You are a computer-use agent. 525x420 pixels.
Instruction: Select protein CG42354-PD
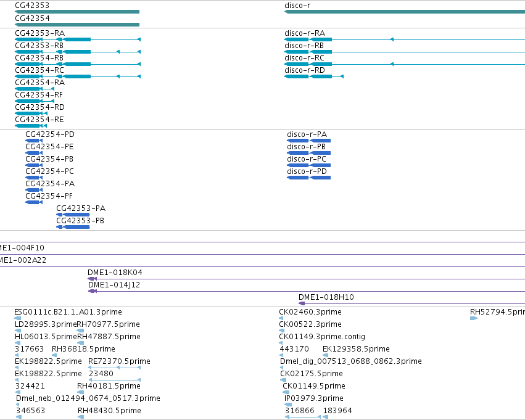(34, 141)
